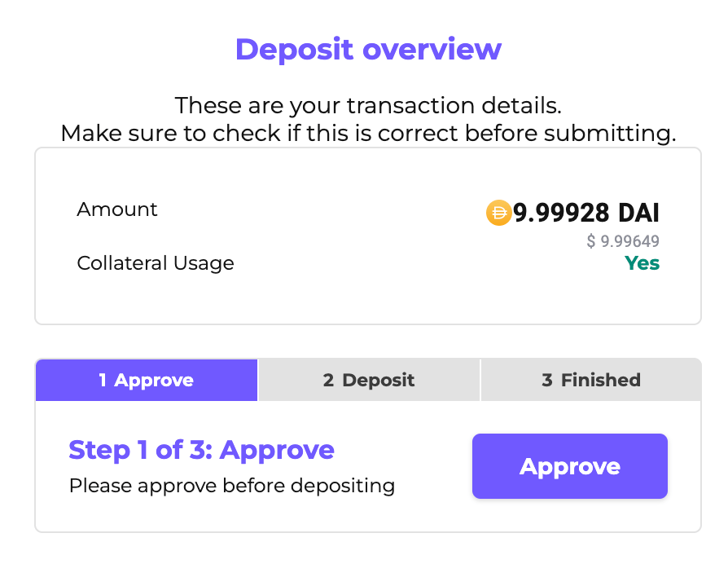The height and width of the screenshot is (564, 728).
Task: Click These are your transaction details line
Action: pyautogui.click(x=368, y=105)
